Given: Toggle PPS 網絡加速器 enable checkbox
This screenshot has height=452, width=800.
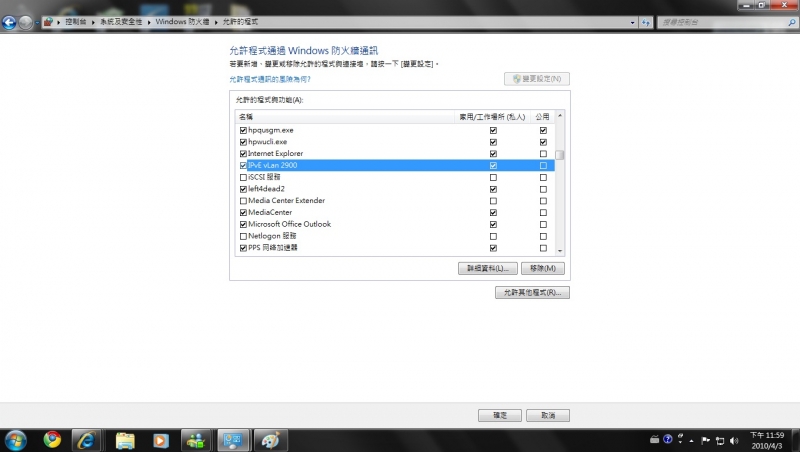Looking at the screenshot, I should [243, 248].
